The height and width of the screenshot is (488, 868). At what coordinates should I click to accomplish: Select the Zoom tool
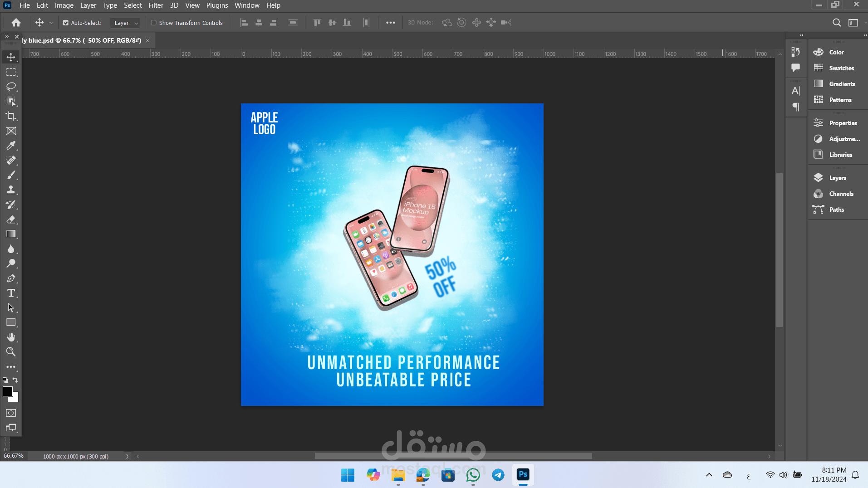pyautogui.click(x=11, y=352)
